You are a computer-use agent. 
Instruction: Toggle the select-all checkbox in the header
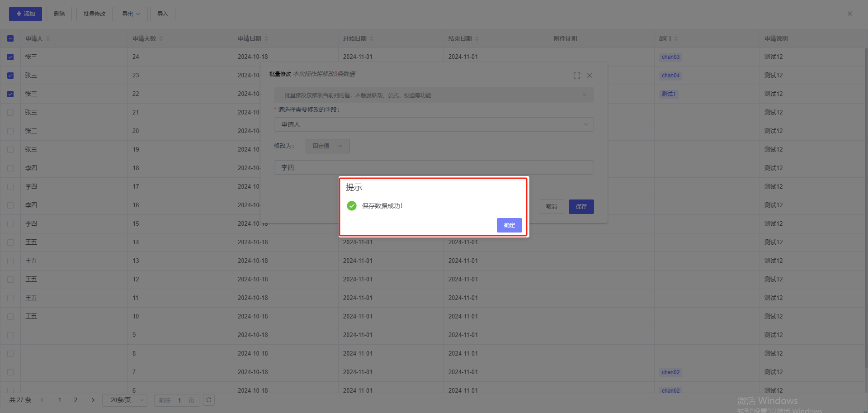(10, 39)
